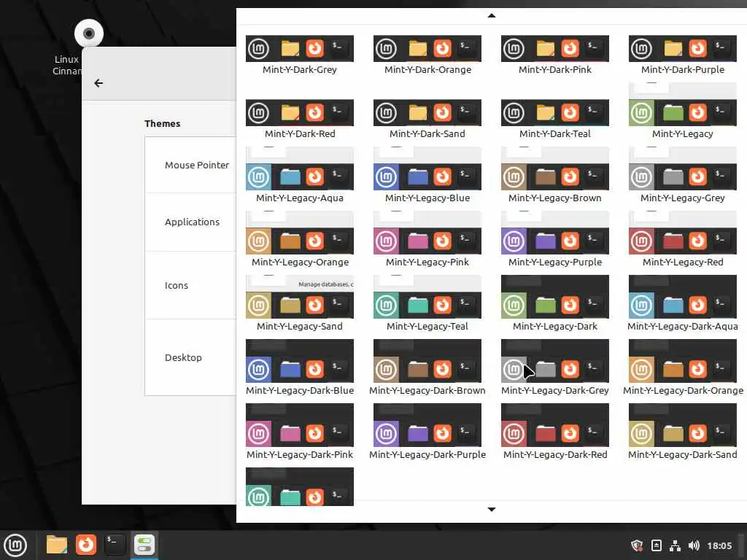Launch the file manager from the panel
747x560 pixels.
tap(57, 545)
